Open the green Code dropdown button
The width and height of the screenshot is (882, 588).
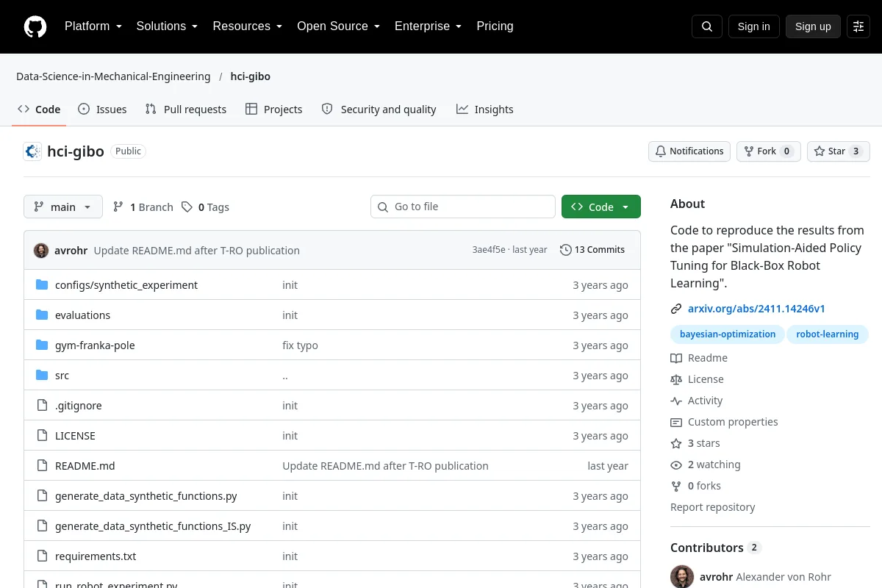tap(601, 207)
